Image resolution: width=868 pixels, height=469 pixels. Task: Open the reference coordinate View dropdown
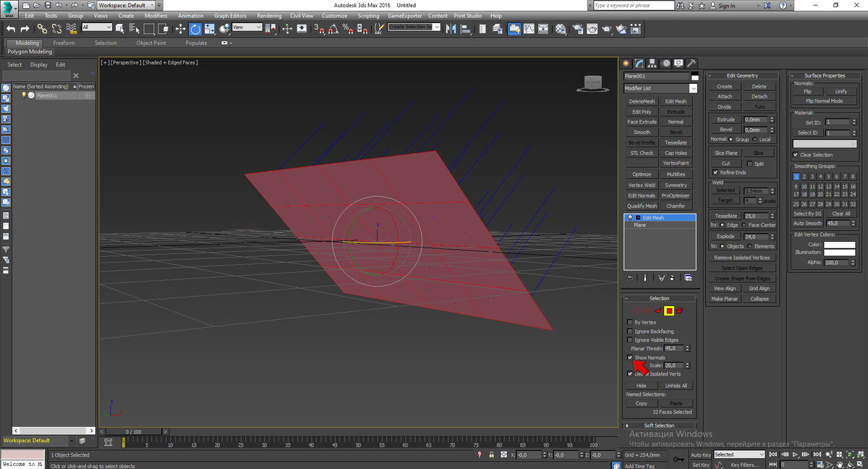click(247, 28)
